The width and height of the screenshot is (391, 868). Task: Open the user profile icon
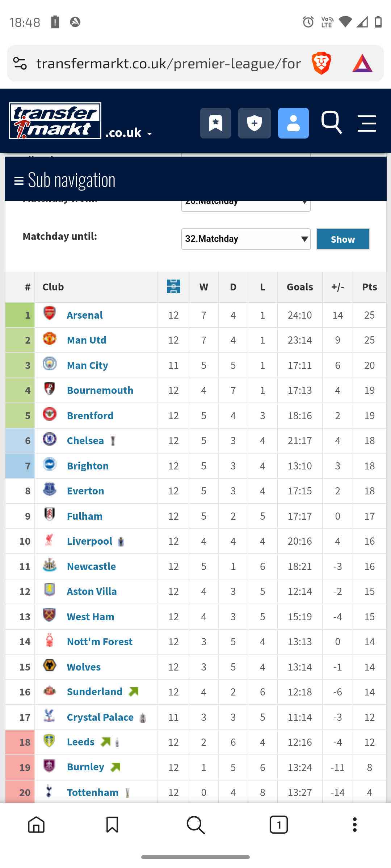point(293,123)
